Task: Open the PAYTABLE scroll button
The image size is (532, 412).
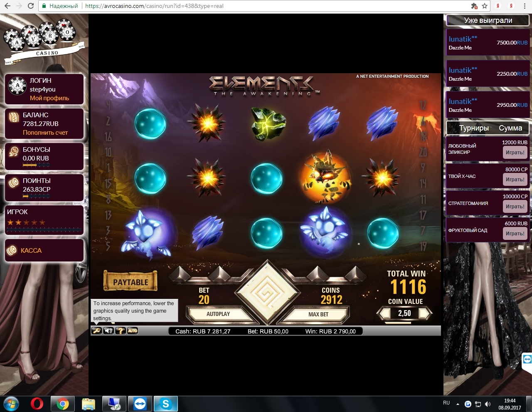Action: tap(131, 281)
